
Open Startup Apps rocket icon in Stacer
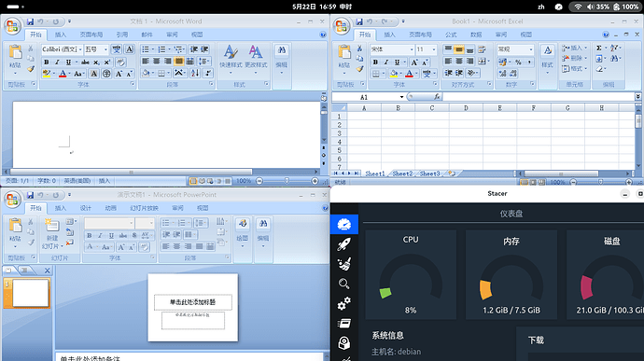(344, 244)
